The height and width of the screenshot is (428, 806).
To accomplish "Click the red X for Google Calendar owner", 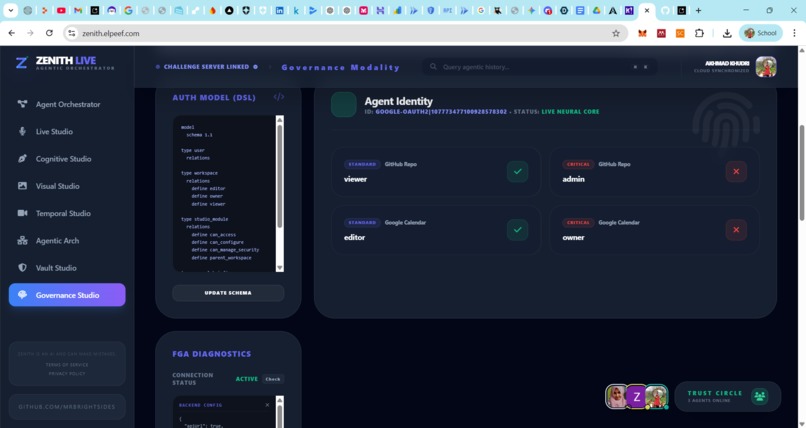I will click(736, 230).
